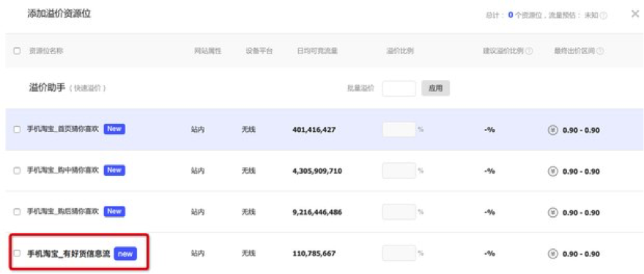The width and height of the screenshot is (644, 274).
Task: Click 溢价比例 column header
Action: click(x=399, y=51)
